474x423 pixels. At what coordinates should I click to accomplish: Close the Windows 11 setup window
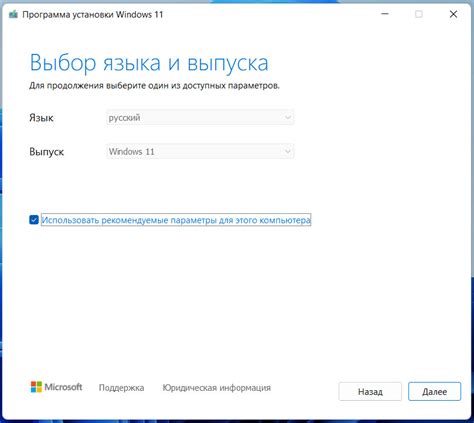coord(453,14)
